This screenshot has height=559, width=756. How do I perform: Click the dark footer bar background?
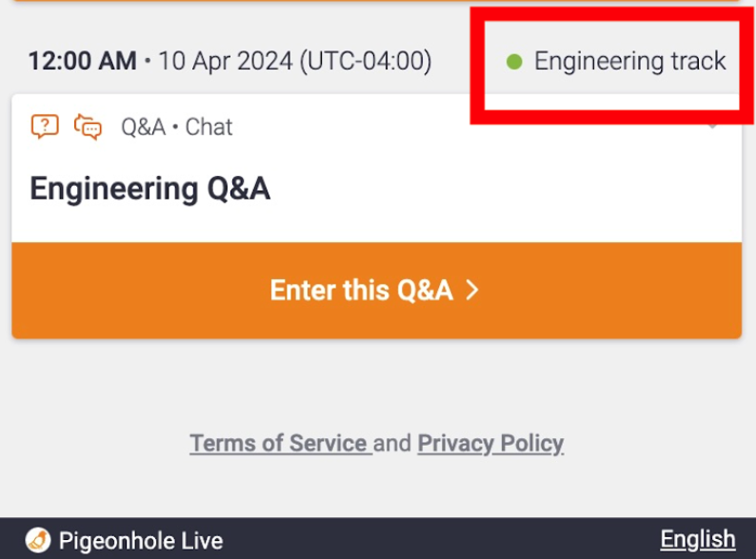[434, 539]
